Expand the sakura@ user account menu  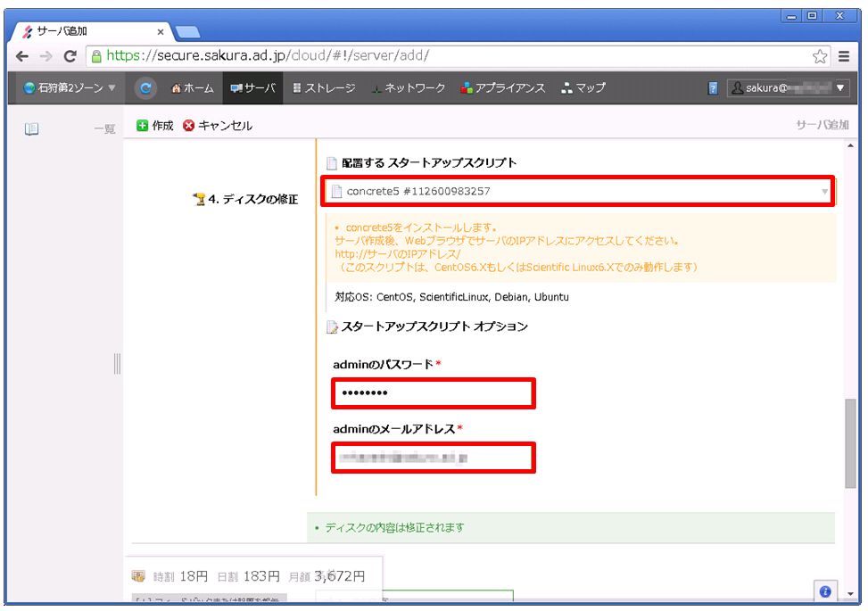787,88
